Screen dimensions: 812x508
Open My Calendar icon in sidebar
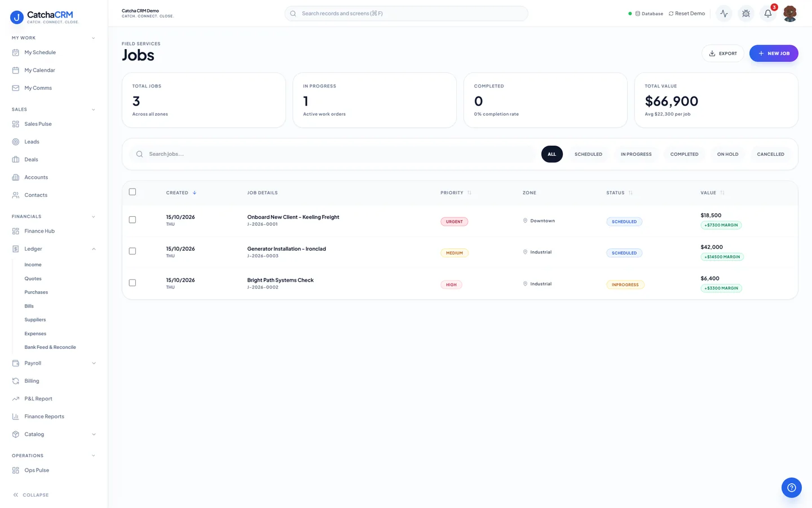tap(16, 71)
